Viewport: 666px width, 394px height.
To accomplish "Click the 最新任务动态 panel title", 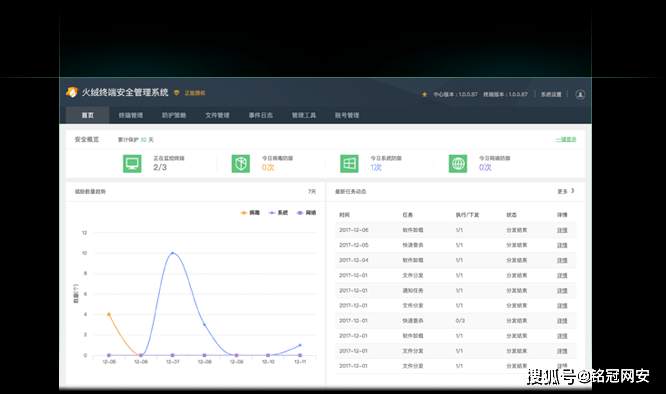I will click(351, 191).
